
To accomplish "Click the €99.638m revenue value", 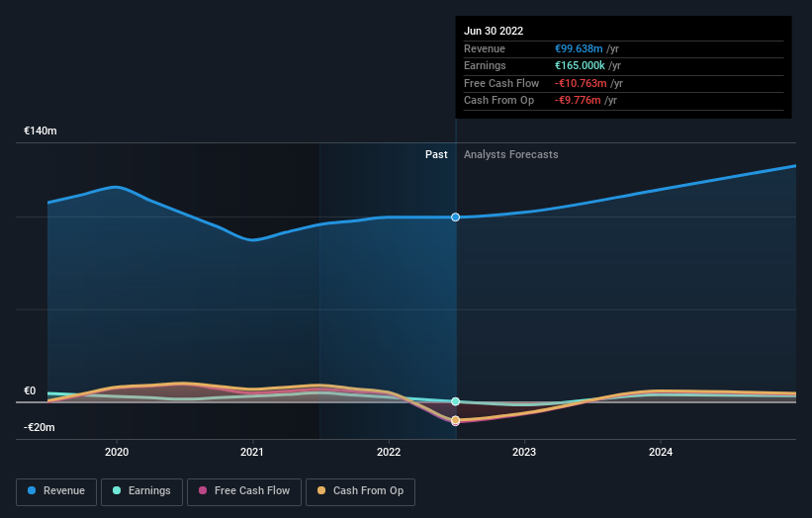I will [x=579, y=48].
